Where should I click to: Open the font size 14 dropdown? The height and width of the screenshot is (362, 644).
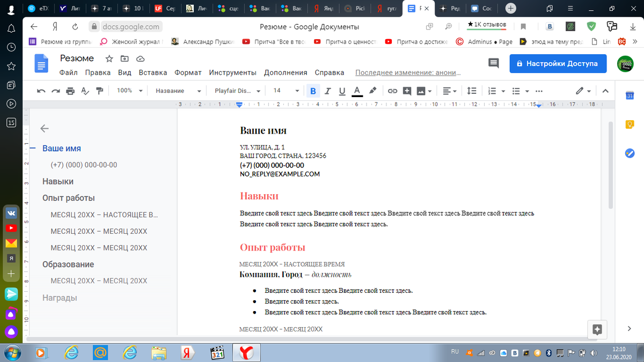[x=287, y=91]
